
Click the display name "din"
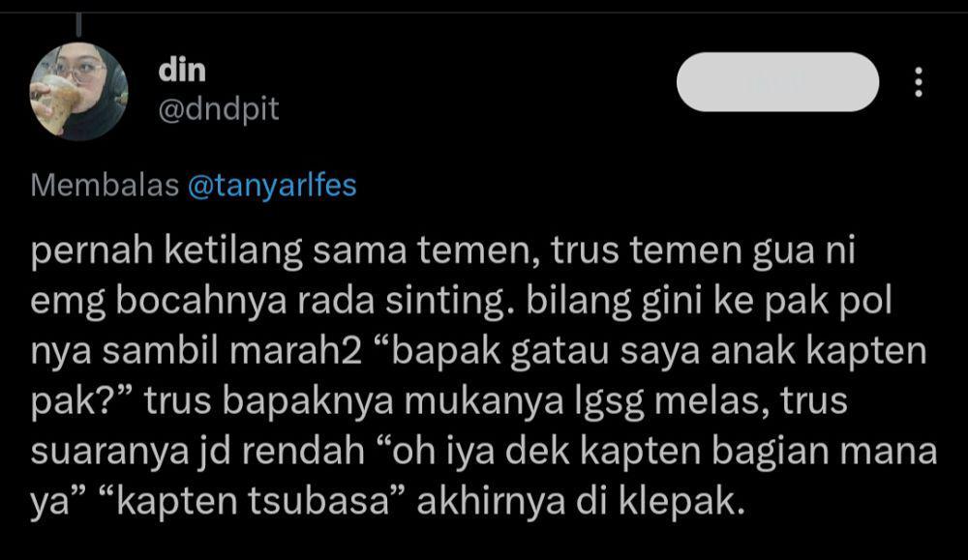[x=182, y=70]
